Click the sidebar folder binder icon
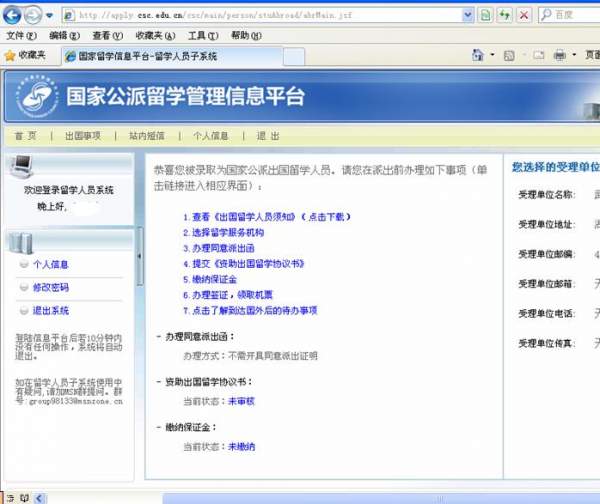 coord(21,243)
